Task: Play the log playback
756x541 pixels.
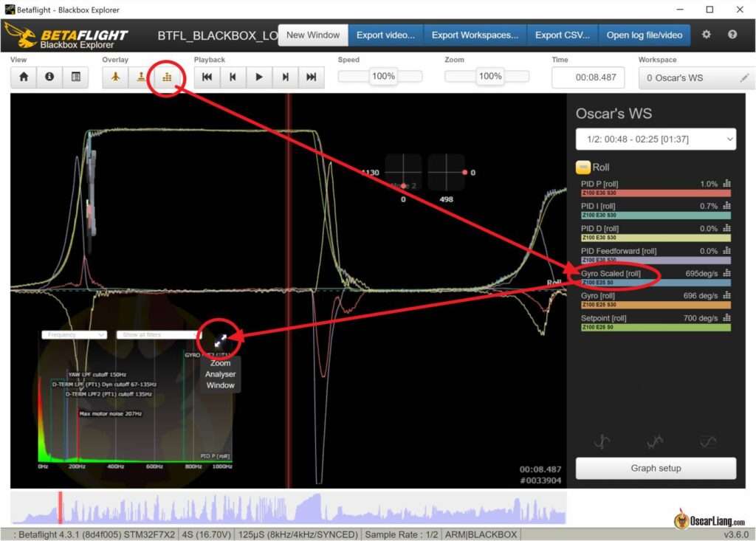Action: tap(259, 77)
